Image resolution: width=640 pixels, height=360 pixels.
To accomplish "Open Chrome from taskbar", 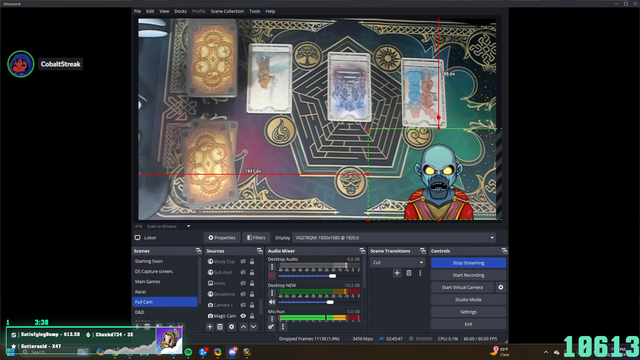I will point(218,352).
